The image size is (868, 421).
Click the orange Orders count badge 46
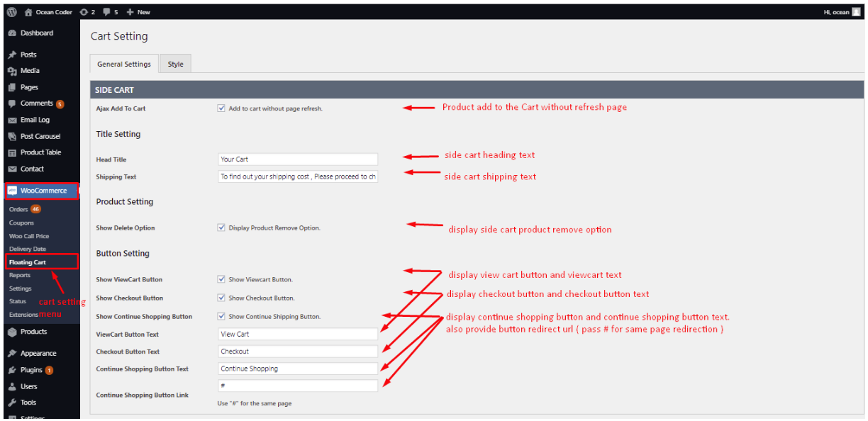(35, 210)
